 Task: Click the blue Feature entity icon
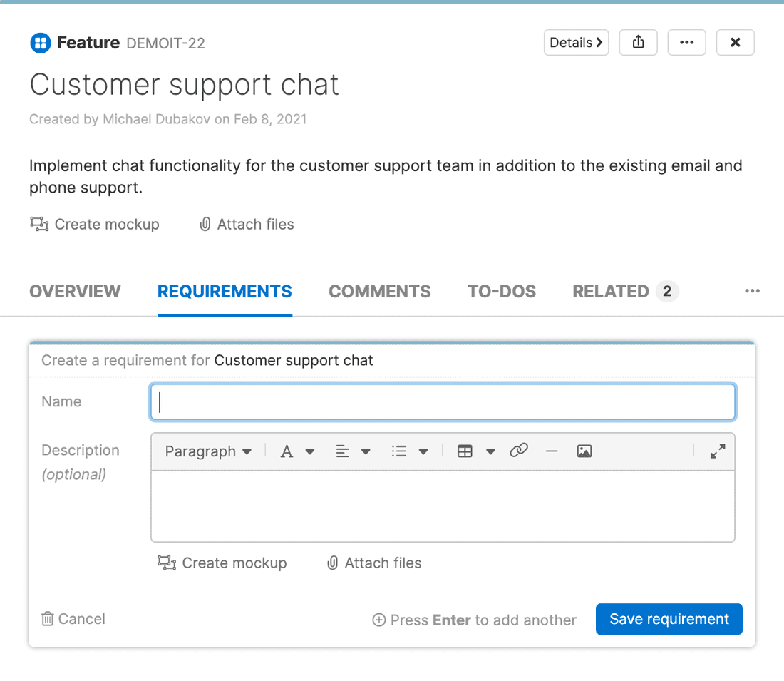[40, 43]
